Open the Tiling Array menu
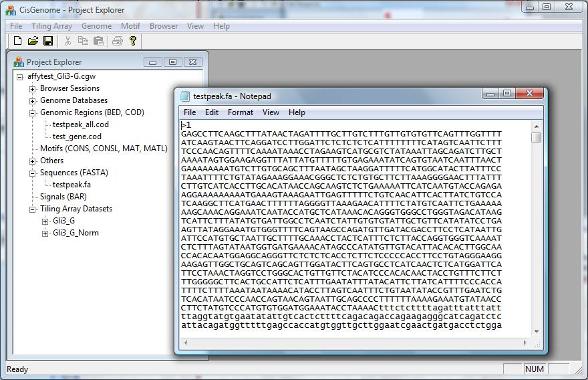588x380 pixels. 52,26
